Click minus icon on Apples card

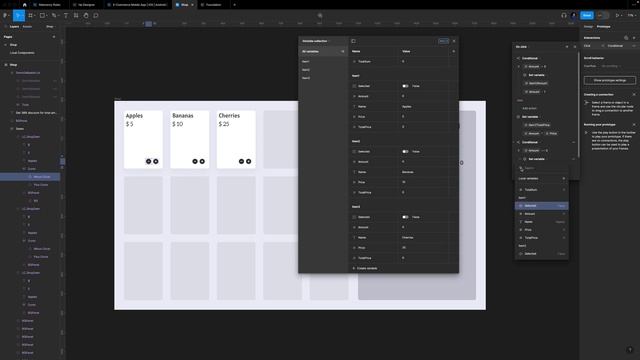[x=149, y=161]
